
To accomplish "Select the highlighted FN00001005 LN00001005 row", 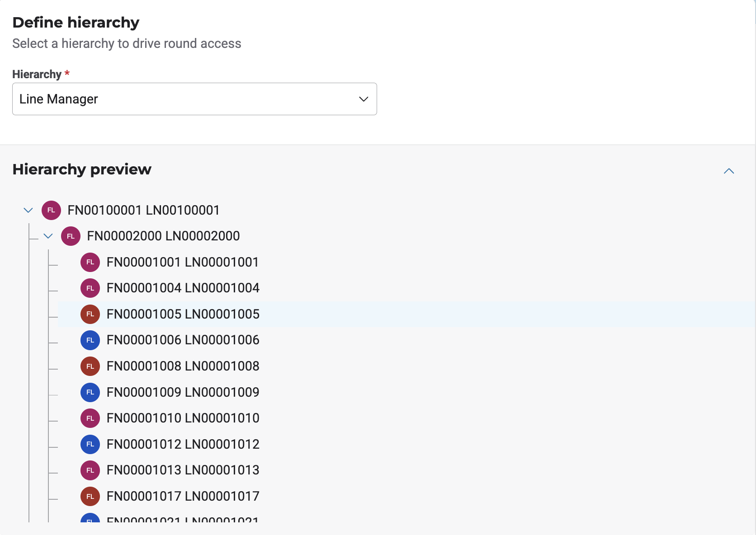I will tap(183, 314).
